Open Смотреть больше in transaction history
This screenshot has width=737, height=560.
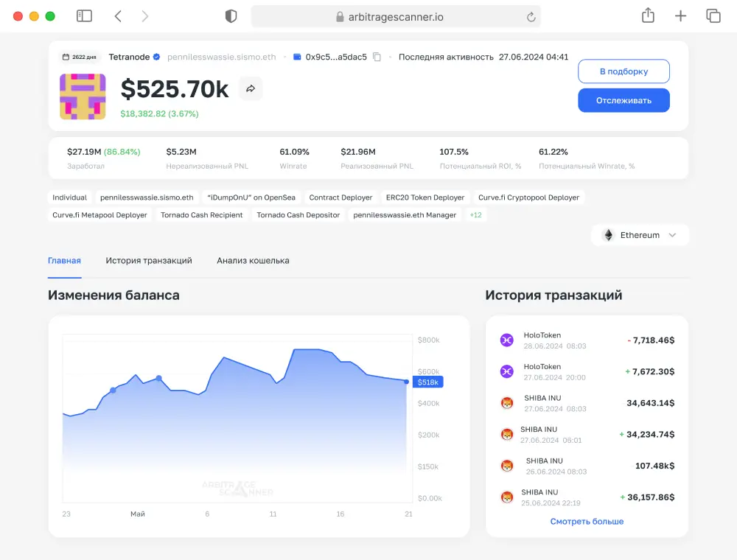[587, 521]
